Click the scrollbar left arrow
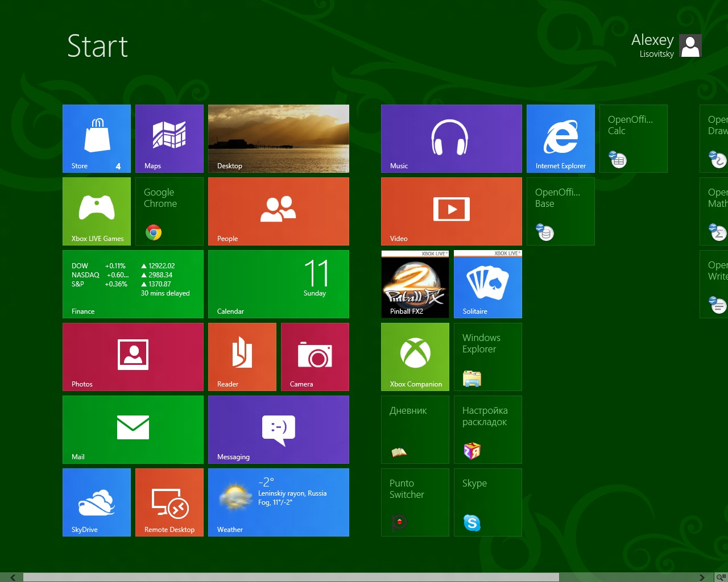Screen dimensions: 728x582 tap(13, 577)
